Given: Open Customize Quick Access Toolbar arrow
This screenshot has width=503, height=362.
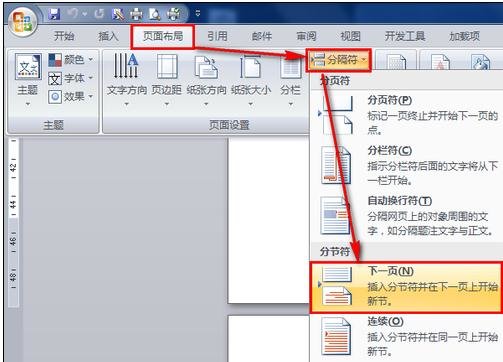Looking at the screenshot, I should pos(198,14).
